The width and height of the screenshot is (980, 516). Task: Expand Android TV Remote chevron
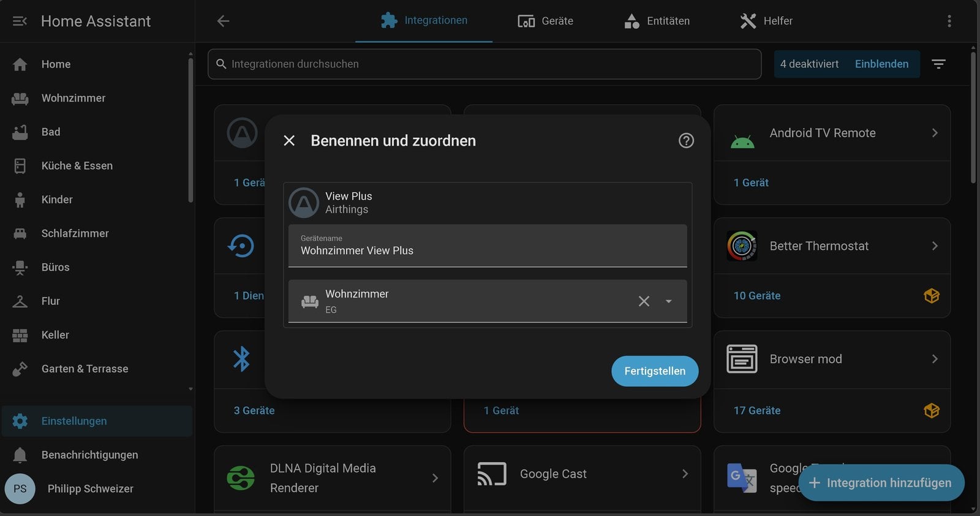point(935,133)
